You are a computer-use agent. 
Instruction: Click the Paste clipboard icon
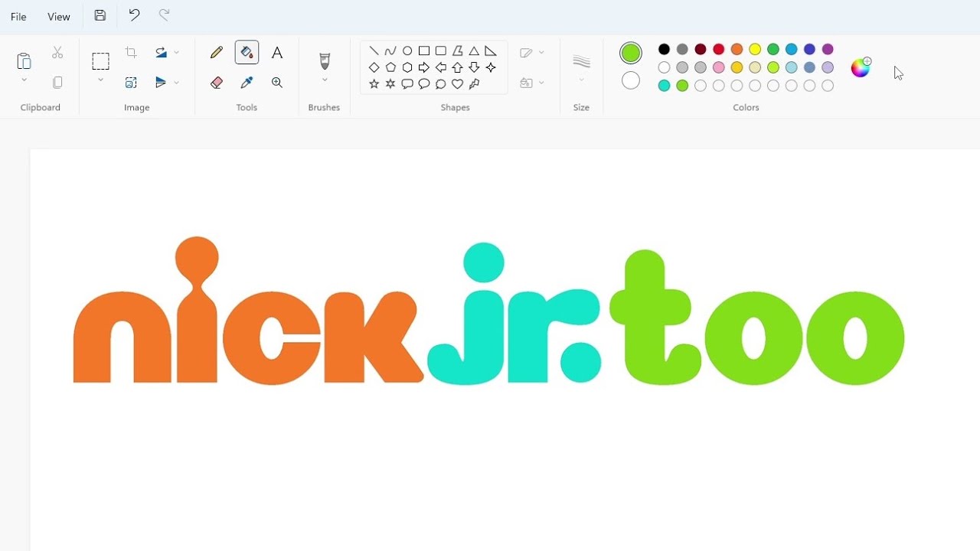tap(24, 60)
